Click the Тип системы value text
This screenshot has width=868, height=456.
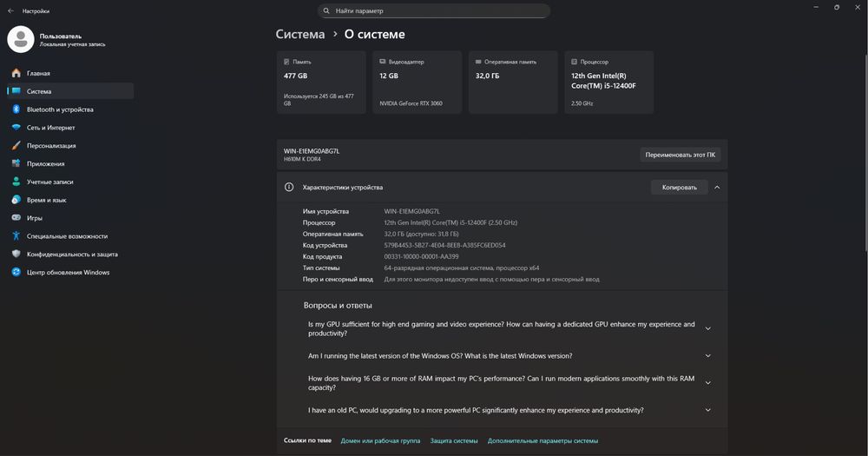(x=462, y=268)
